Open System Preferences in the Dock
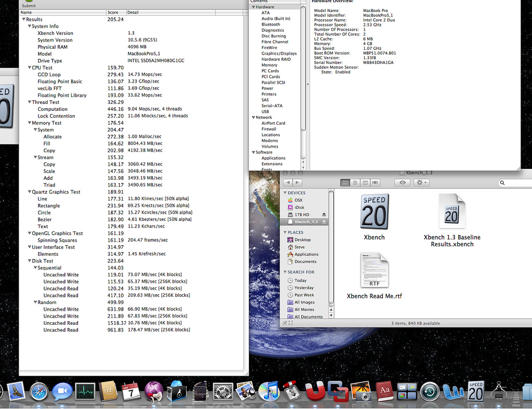This screenshot has width=532, height=409. coord(223,391)
